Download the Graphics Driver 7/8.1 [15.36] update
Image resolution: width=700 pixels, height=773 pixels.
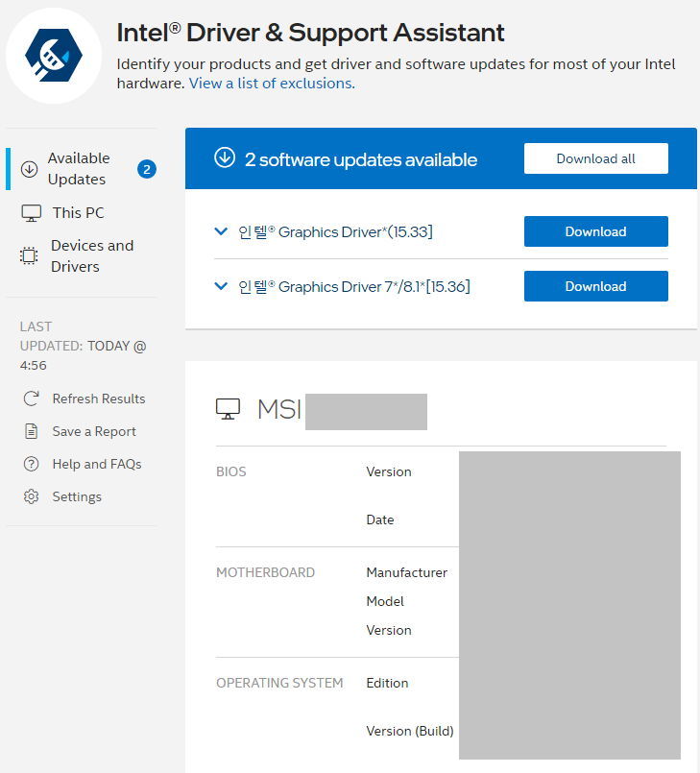[596, 286]
